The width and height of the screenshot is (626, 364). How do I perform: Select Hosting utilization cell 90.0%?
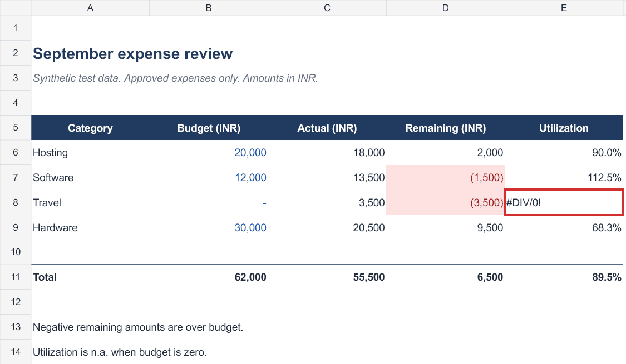pos(564,153)
